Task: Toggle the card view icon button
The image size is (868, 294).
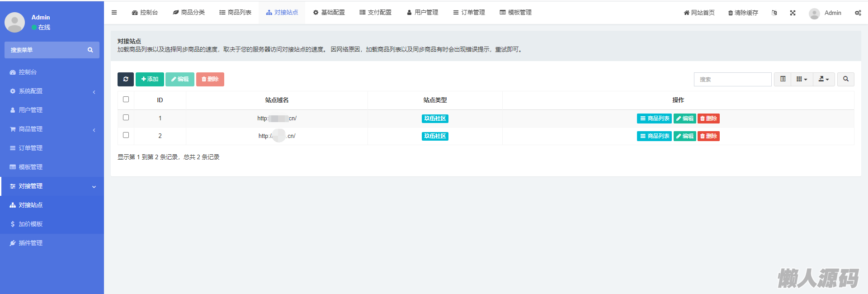Action: pyautogui.click(x=783, y=79)
